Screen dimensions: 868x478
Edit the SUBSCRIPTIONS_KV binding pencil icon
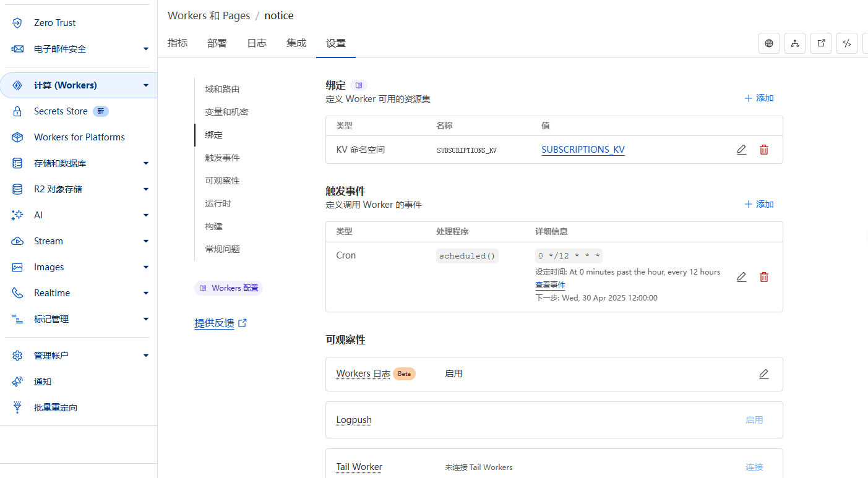pyautogui.click(x=741, y=150)
